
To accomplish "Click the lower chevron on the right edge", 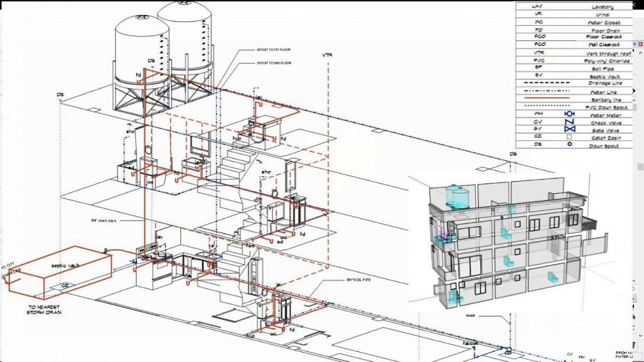I will [640, 334].
